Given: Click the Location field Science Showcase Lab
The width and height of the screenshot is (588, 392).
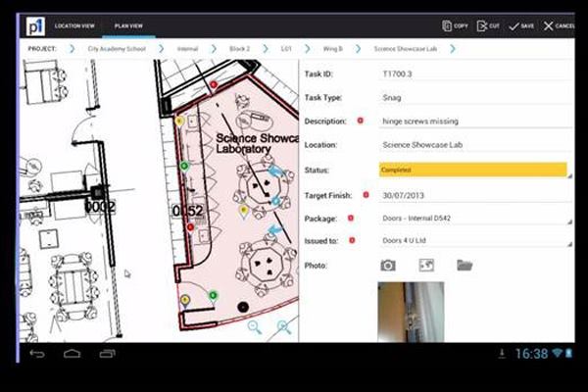Looking at the screenshot, I should click(475, 145).
